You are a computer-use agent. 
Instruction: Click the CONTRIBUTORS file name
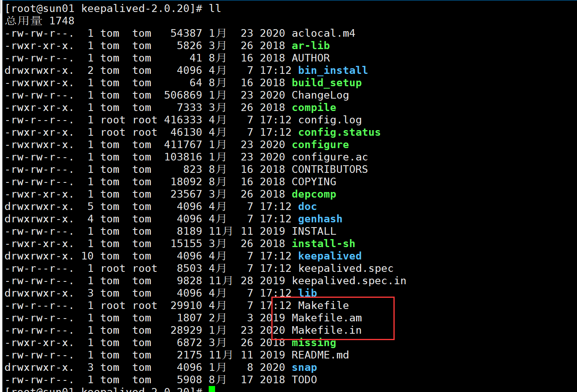(330, 169)
